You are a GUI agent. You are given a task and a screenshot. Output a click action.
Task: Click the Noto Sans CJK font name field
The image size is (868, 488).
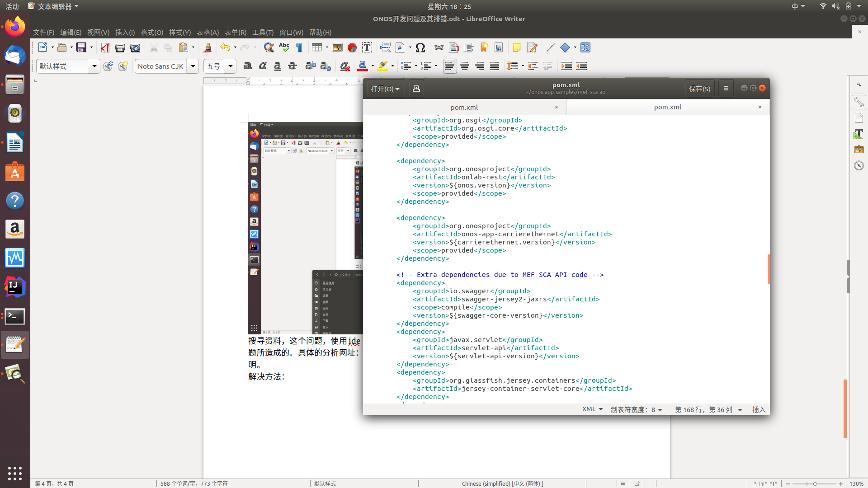pyautogui.click(x=161, y=66)
